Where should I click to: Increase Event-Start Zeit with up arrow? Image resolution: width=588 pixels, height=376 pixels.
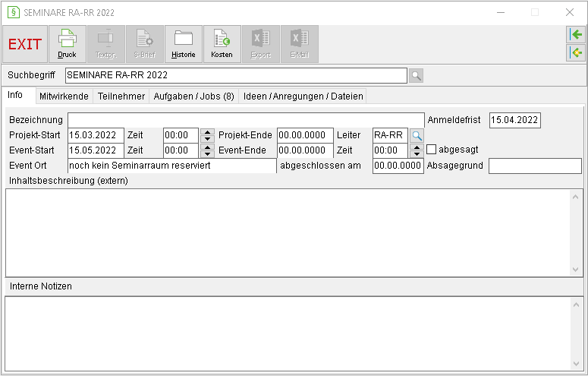[207, 147]
